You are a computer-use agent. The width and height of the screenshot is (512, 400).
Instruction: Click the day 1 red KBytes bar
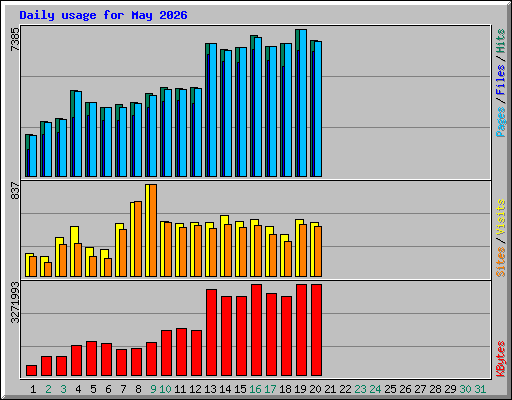[x=31, y=371]
